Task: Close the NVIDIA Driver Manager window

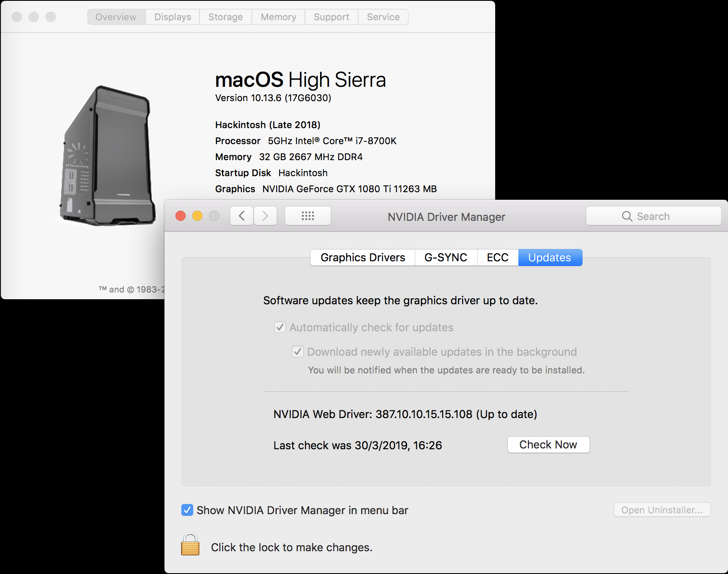Action: [181, 216]
